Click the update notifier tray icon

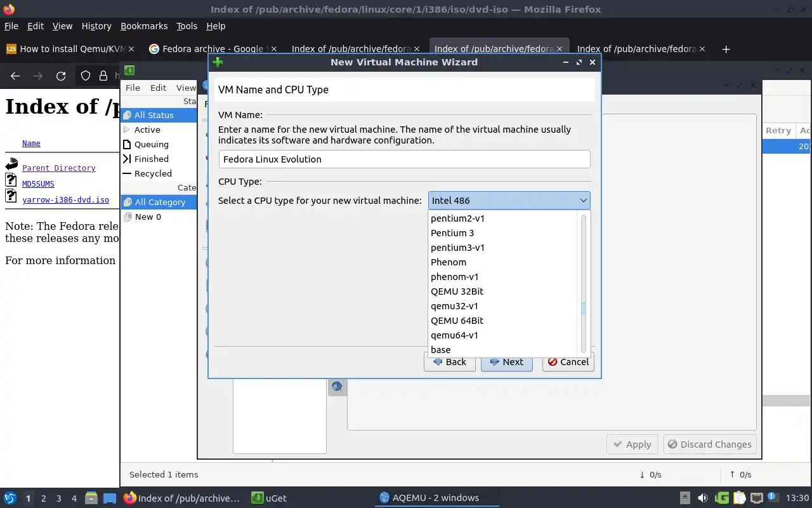pyautogui.click(x=773, y=498)
